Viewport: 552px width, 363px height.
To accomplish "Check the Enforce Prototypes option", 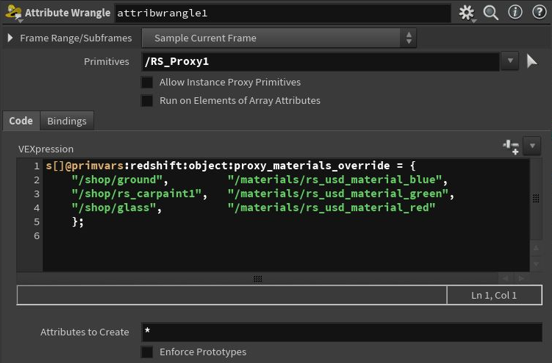I will (x=147, y=352).
